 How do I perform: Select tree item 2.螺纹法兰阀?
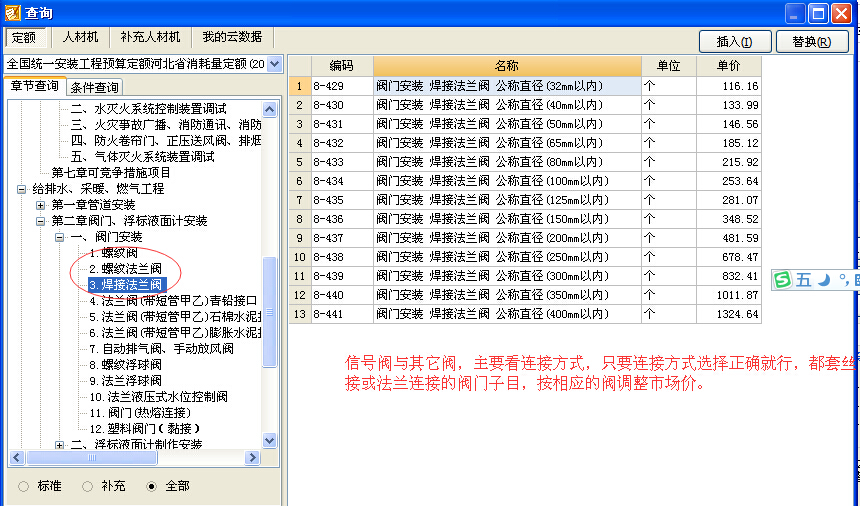126,269
